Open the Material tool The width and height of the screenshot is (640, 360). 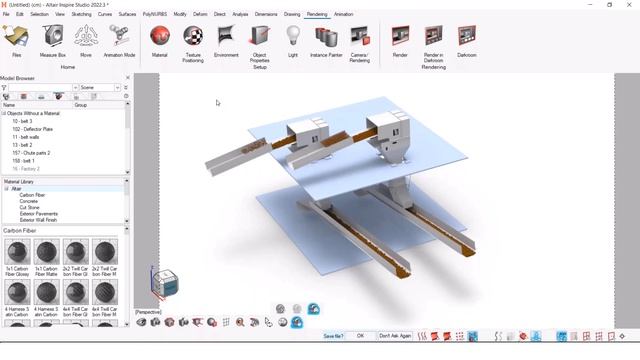coord(160,40)
